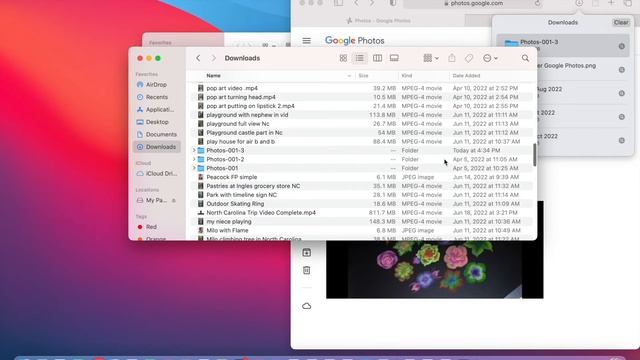Sort the file list by the Kind column
Image resolution: width=640 pixels, height=360 pixels.
(407, 76)
